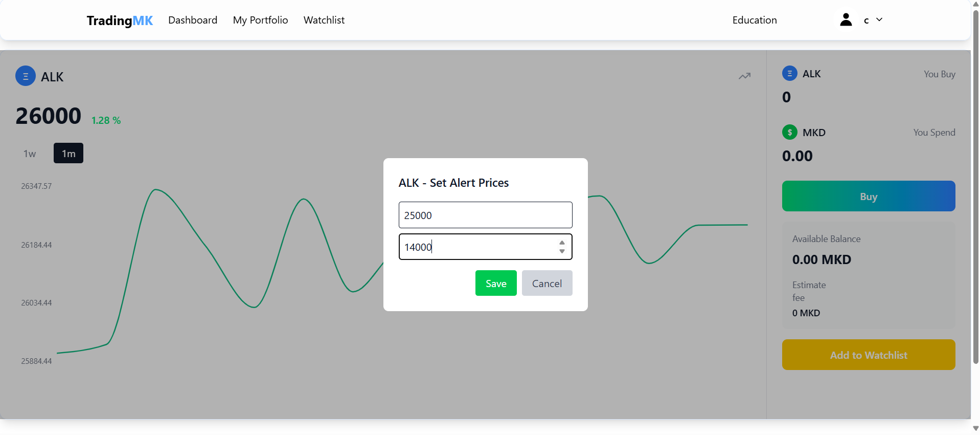Go to My Portfolio
Viewport: 980px width, 435px height.
pyautogui.click(x=260, y=20)
